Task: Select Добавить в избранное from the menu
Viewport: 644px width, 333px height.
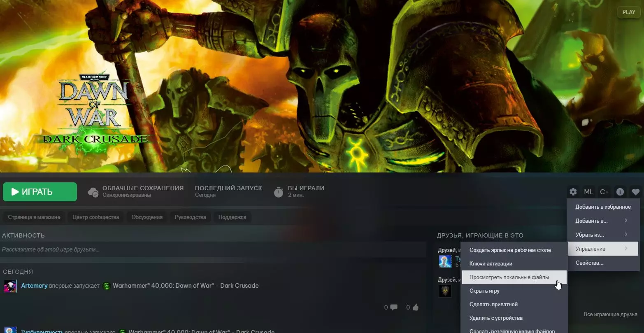Action: pyautogui.click(x=602, y=207)
